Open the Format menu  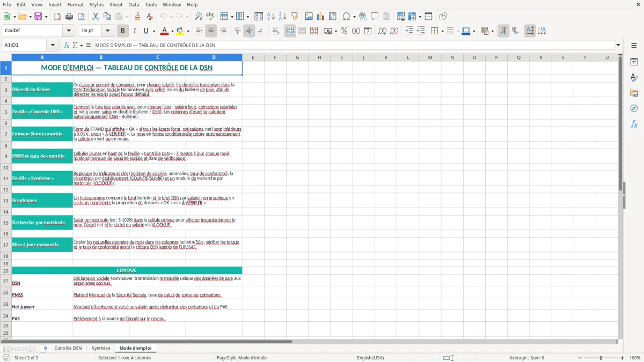click(x=75, y=4)
